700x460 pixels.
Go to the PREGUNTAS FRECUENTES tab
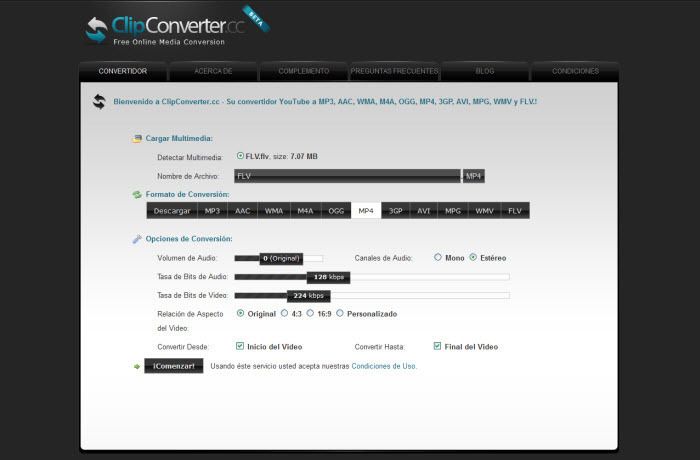point(394,71)
